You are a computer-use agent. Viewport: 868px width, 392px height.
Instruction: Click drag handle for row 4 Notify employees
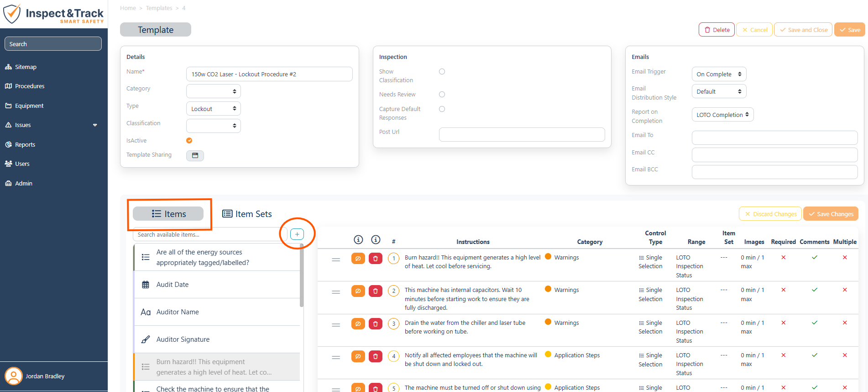336,357
